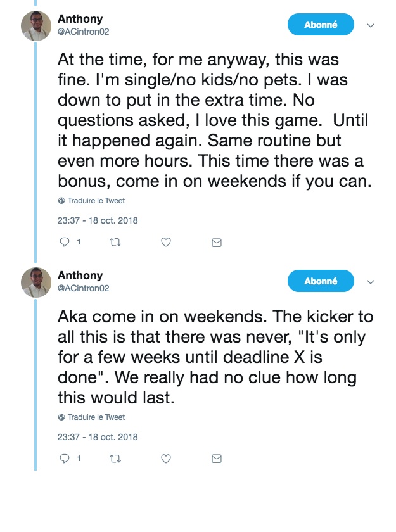Reply to the first tweet
396x532 pixels.
63,242
